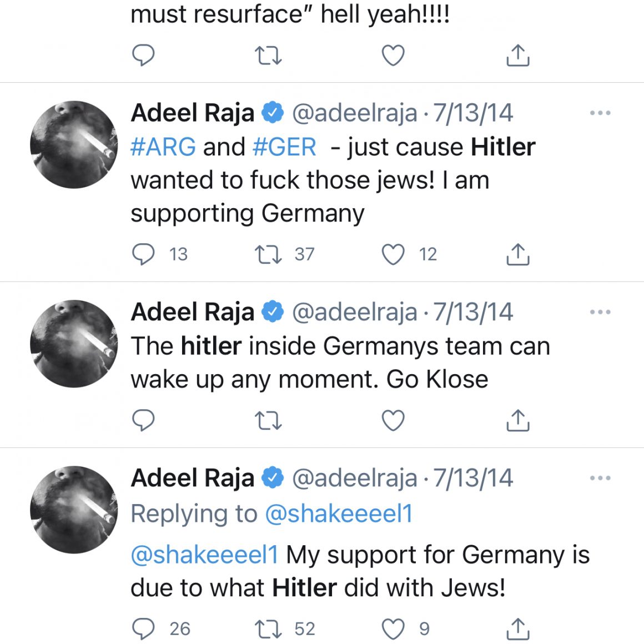
Task: Retweet the "hell yeah!!!!" tweet
Action: [x=268, y=56]
